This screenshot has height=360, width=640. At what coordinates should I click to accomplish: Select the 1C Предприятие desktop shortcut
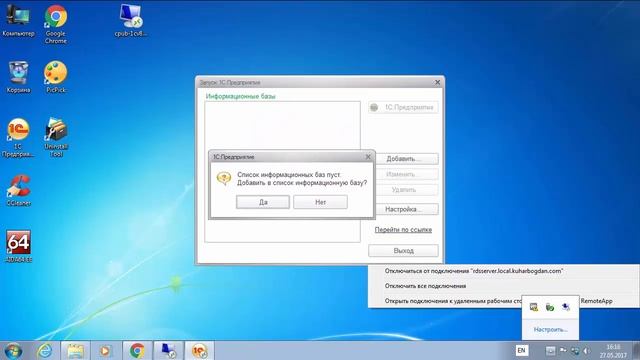(18, 138)
